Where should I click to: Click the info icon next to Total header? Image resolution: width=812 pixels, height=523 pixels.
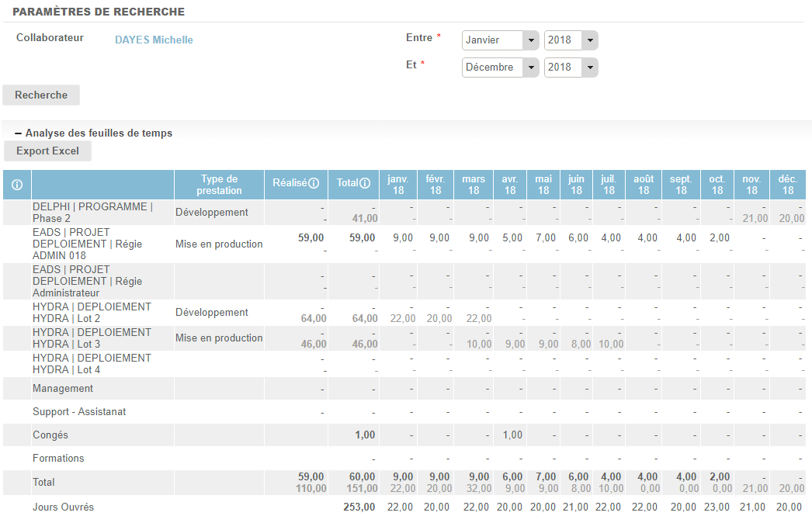click(365, 184)
